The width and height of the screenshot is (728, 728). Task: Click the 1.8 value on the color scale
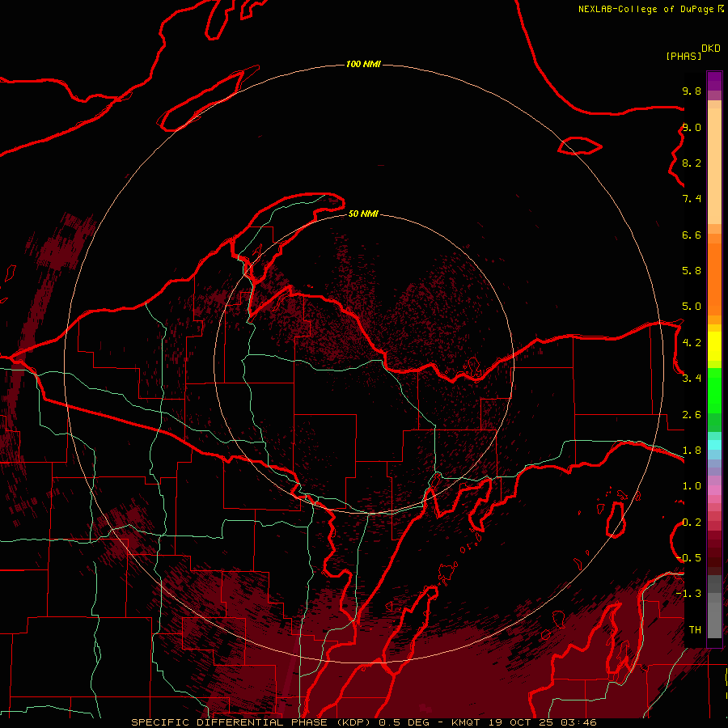pos(692,451)
